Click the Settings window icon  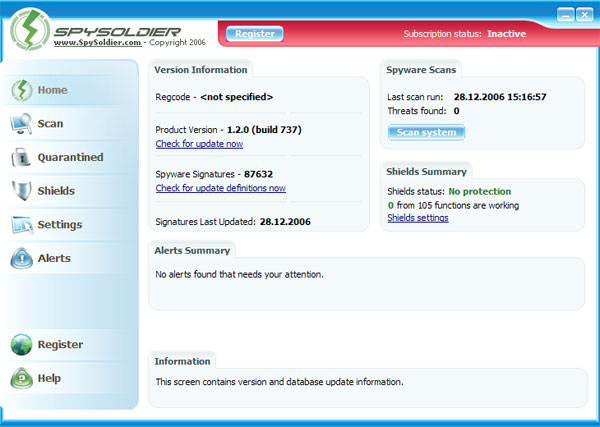tap(22, 225)
